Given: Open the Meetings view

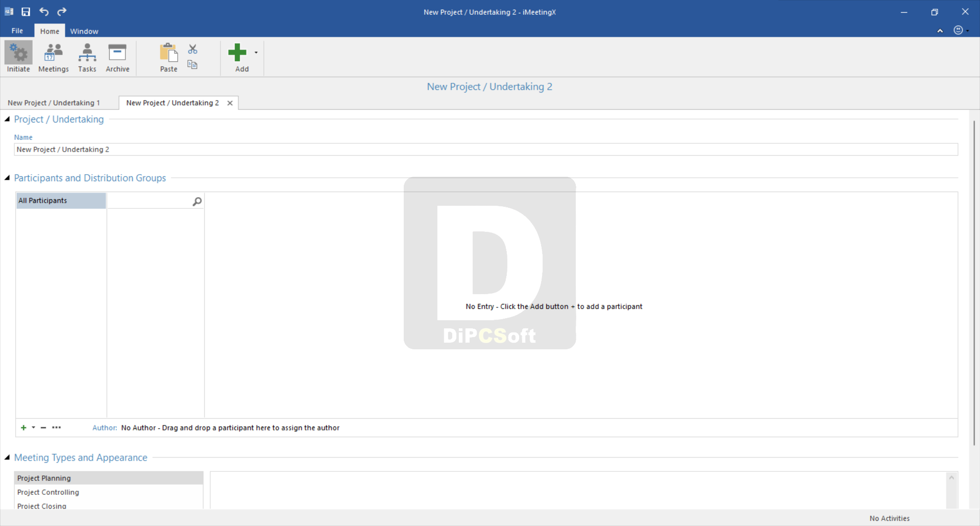Looking at the screenshot, I should [x=53, y=58].
